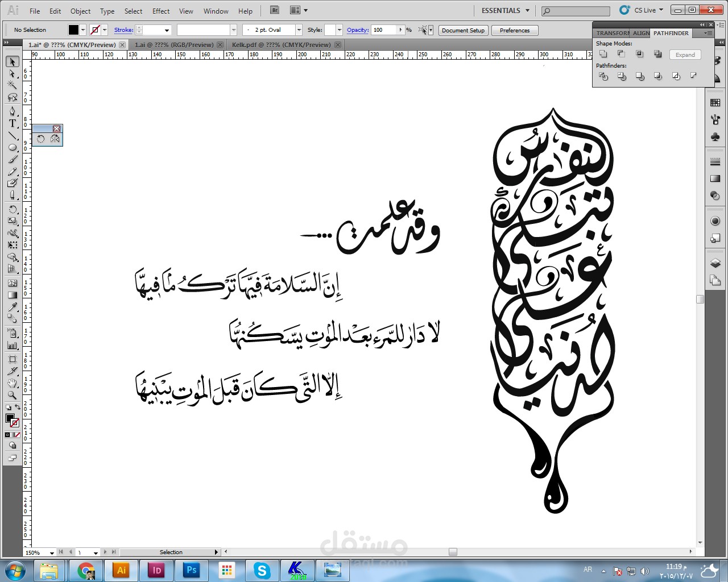Open the Effect menu
The height and width of the screenshot is (582, 728).
point(161,11)
